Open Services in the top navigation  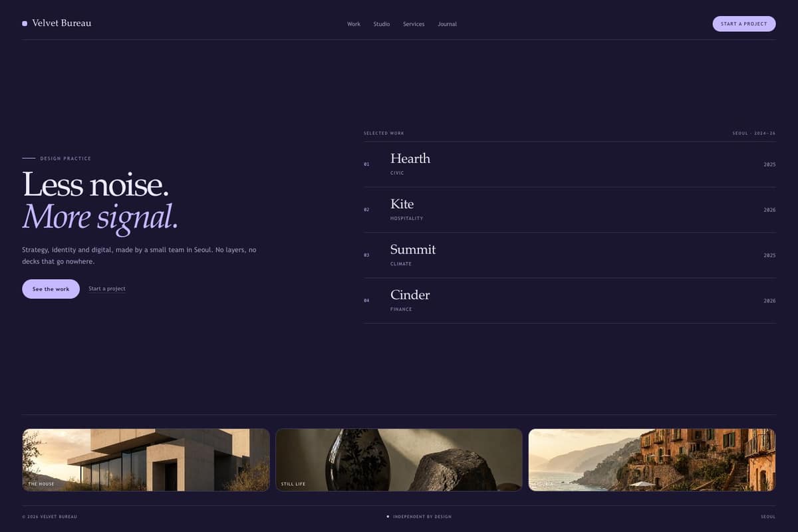click(x=414, y=24)
